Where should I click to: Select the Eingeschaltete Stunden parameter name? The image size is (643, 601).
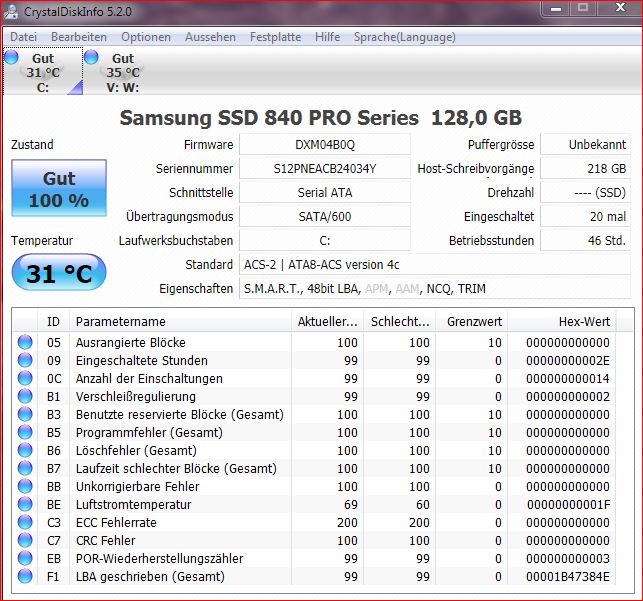(141, 360)
